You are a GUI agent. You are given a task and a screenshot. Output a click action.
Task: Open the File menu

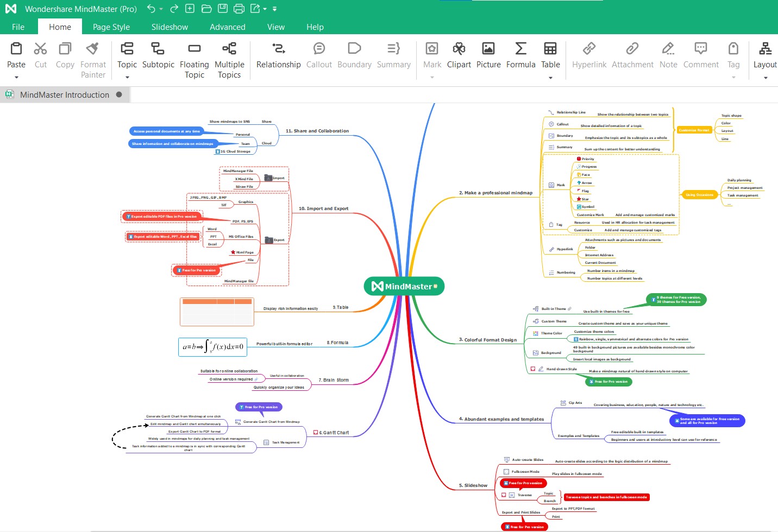pyautogui.click(x=18, y=27)
